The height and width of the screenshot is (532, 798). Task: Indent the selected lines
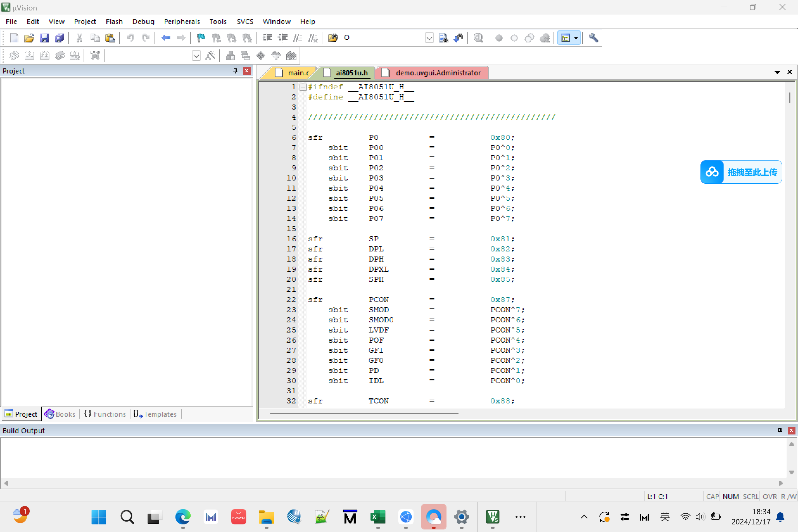267,38
